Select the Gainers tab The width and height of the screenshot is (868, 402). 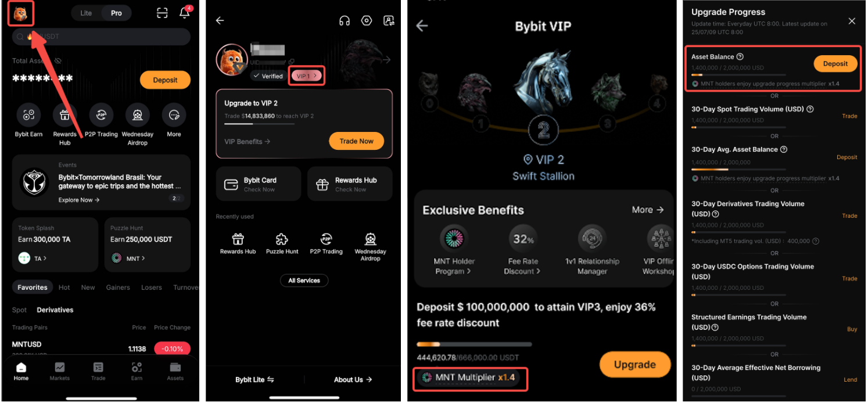(118, 288)
